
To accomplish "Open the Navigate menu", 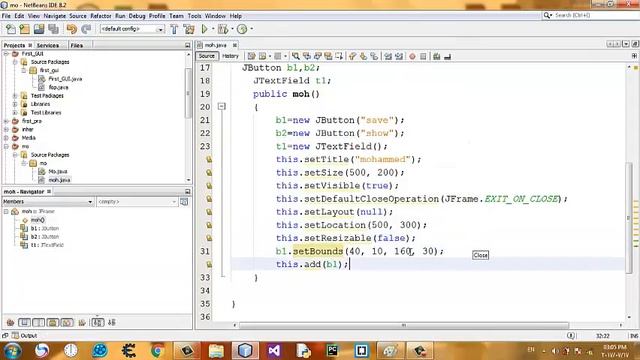I will point(55,16).
